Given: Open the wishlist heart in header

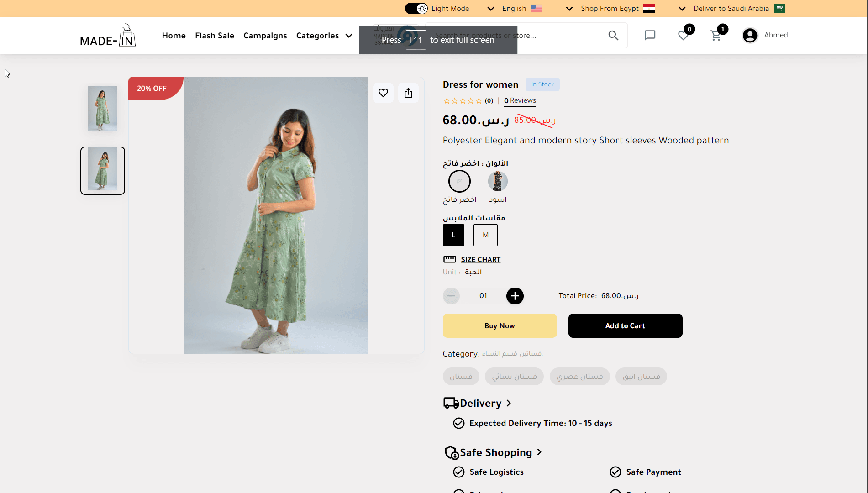Looking at the screenshot, I should click(684, 36).
